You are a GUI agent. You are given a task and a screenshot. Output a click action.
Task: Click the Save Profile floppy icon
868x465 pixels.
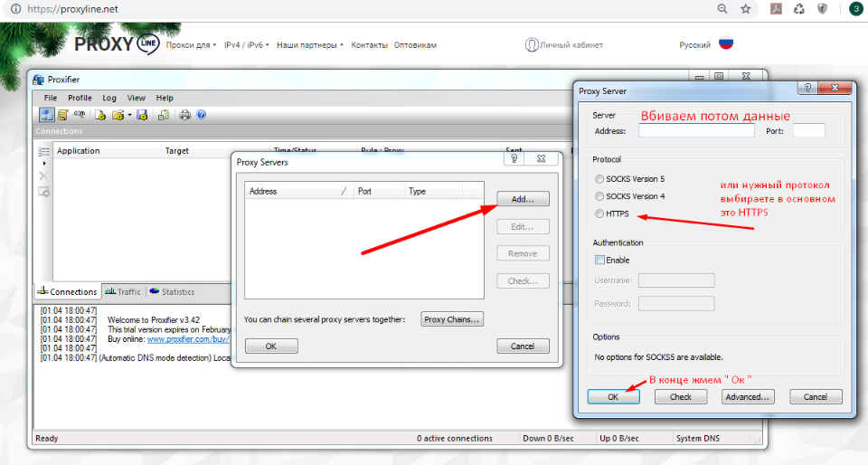(x=142, y=115)
